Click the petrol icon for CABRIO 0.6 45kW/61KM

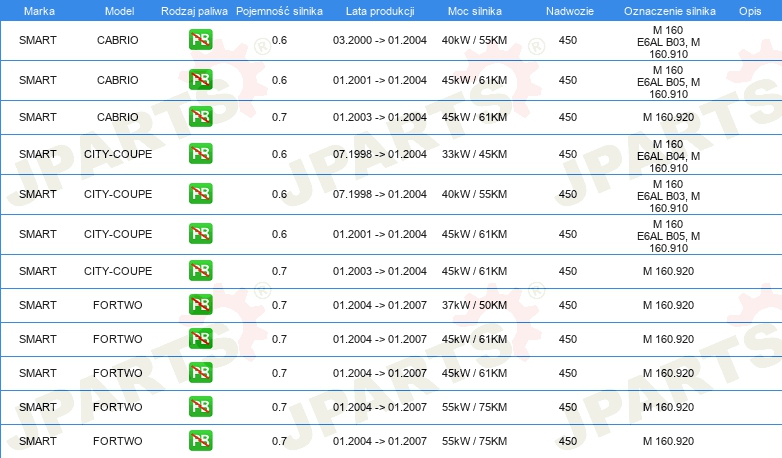[x=200, y=80]
